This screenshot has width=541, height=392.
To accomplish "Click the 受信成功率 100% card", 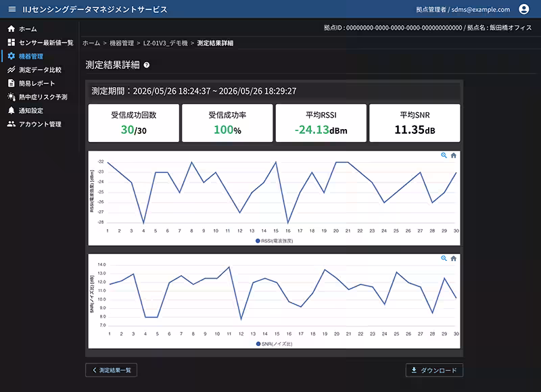I will 227,123.
